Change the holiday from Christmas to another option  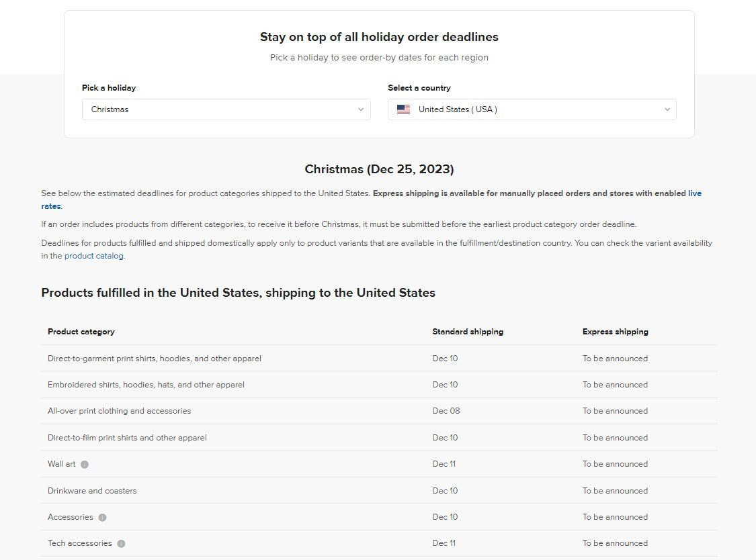coord(225,109)
